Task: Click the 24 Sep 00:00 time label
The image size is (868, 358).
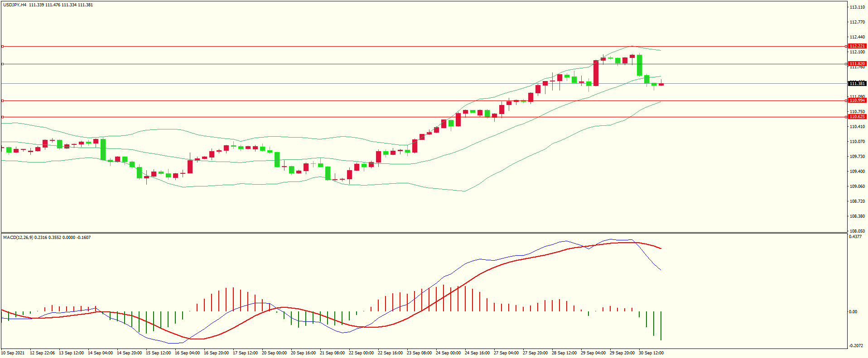Action: (x=448, y=353)
